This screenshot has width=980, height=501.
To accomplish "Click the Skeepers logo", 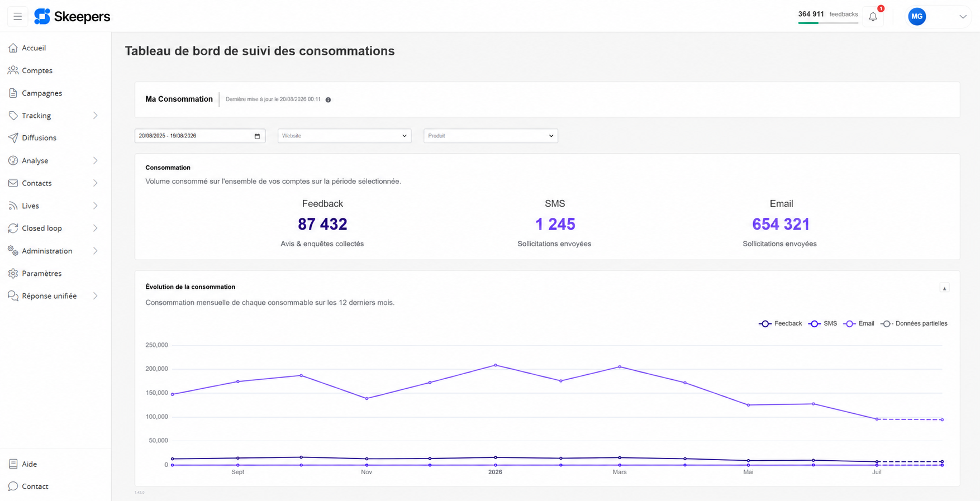I will [72, 17].
